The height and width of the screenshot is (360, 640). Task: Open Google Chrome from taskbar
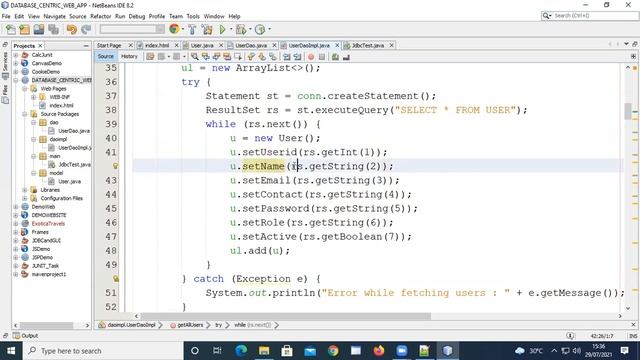[x=333, y=351]
